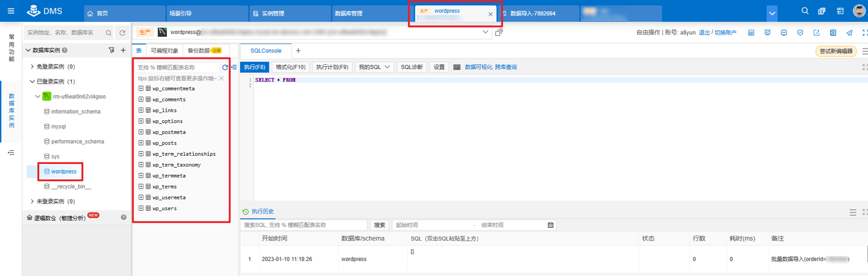This screenshot has width=868, height=276.
Task: Select the wordpress database in tree
Action: pos(60,171)
